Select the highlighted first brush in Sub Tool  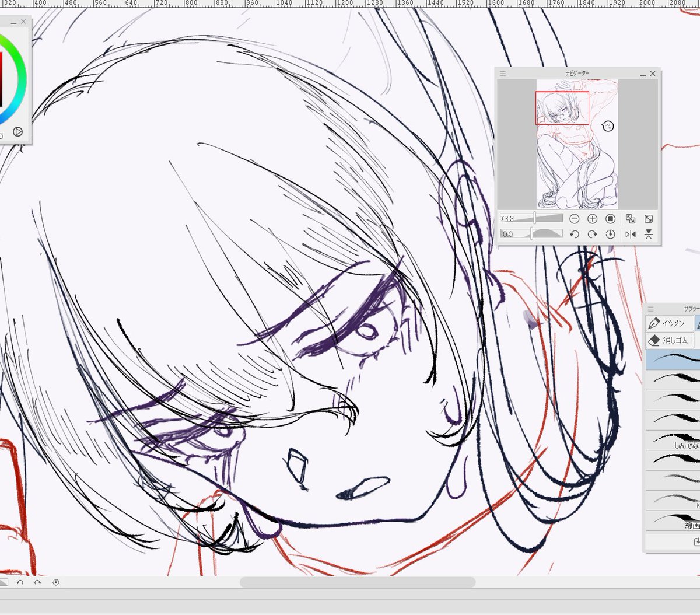(673, 359)
